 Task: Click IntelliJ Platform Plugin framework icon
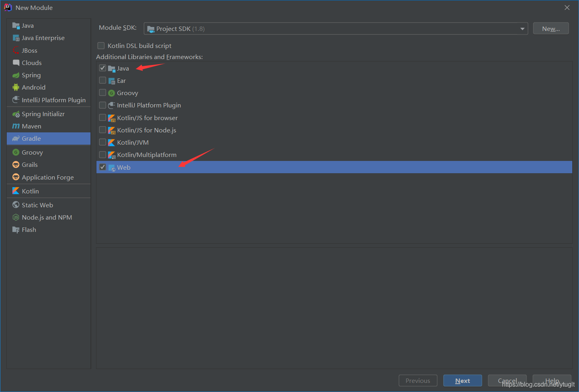pyautogui.click(x=112, y=105)
